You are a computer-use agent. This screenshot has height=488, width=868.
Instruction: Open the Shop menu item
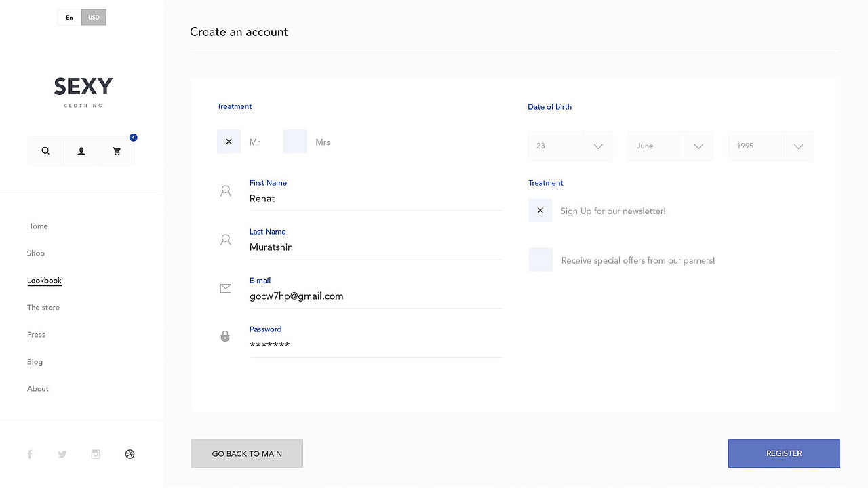click(36, 253)
